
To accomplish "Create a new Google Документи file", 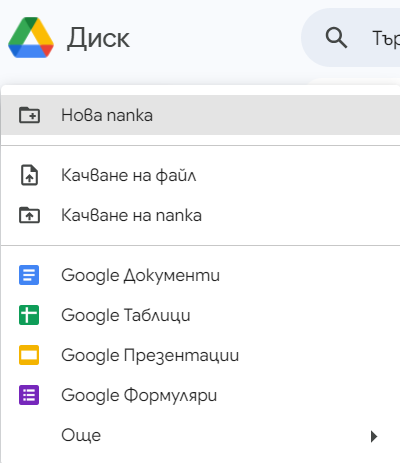I will point(200,275).
